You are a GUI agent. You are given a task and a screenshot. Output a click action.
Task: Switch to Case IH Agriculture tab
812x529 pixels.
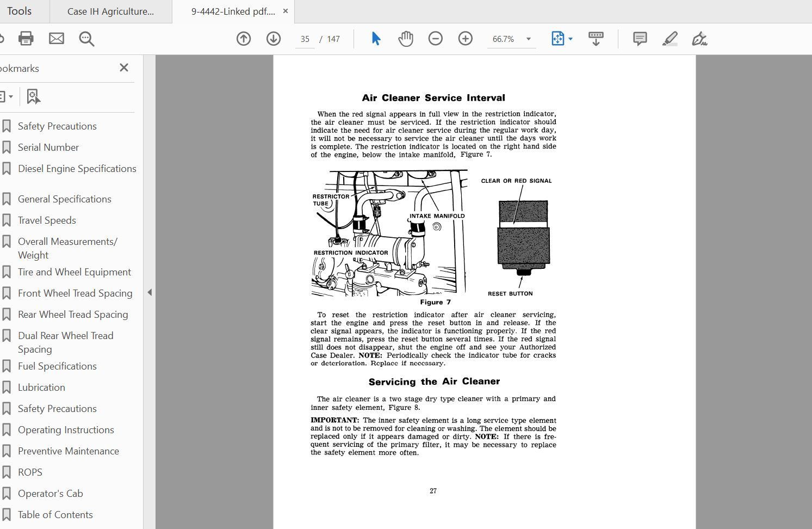click(x=110, y=11)
